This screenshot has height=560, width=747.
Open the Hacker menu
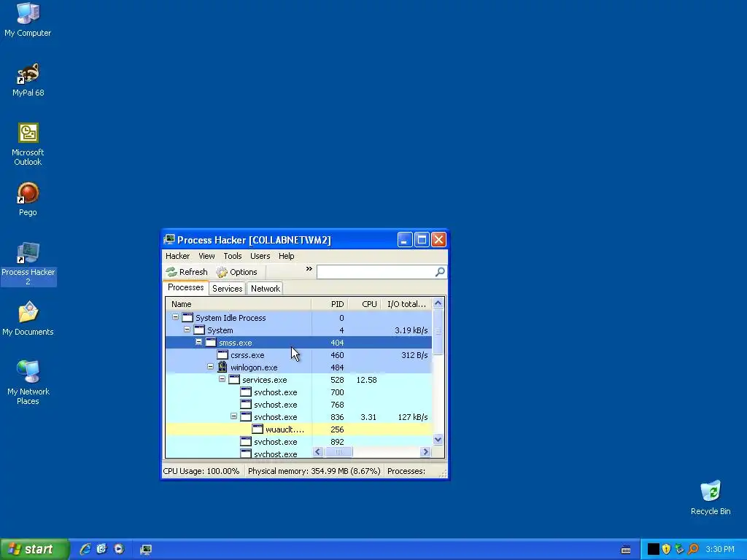click(178, 256)
